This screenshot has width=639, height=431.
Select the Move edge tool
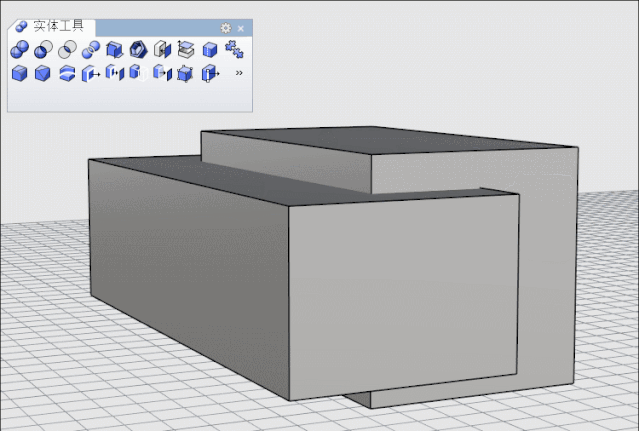211,73
